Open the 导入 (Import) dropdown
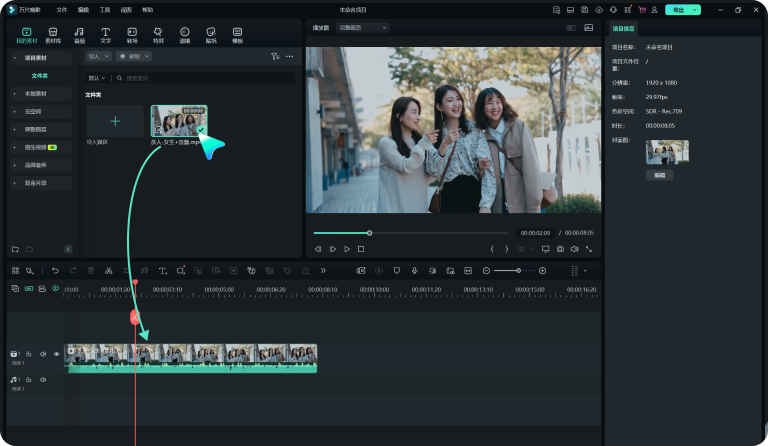Screen dimensions: 768x446 97,57
